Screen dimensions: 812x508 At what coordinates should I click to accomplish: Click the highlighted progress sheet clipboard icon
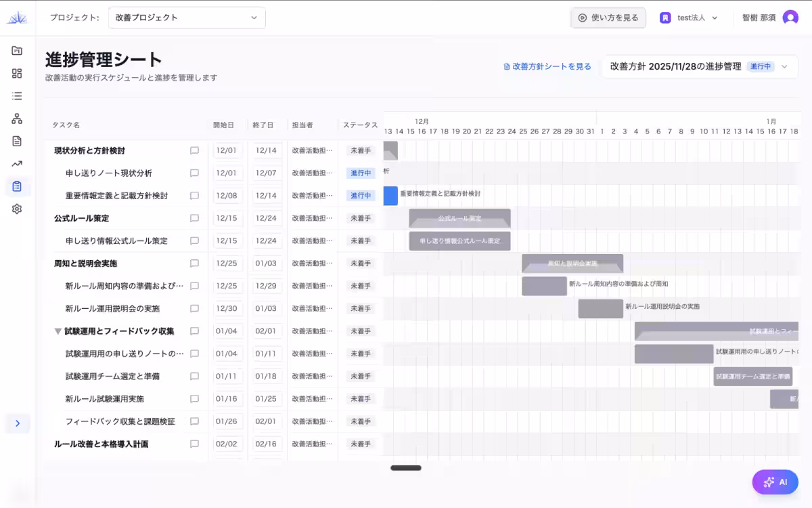[16, 186]
